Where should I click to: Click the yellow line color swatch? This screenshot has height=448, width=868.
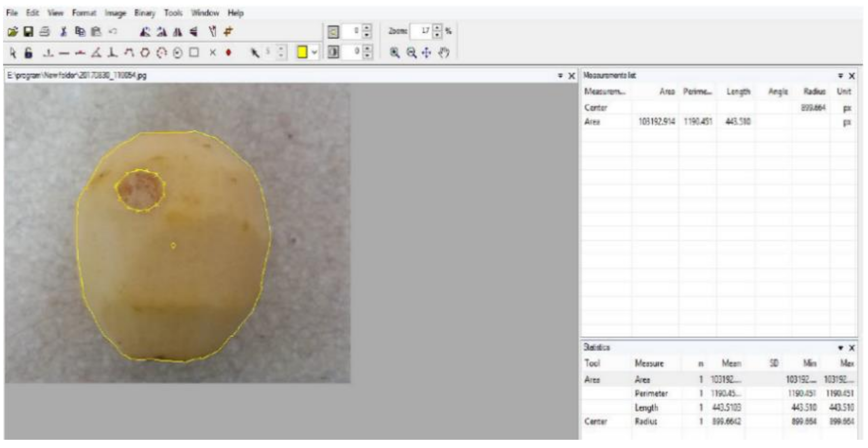point(302,52)
